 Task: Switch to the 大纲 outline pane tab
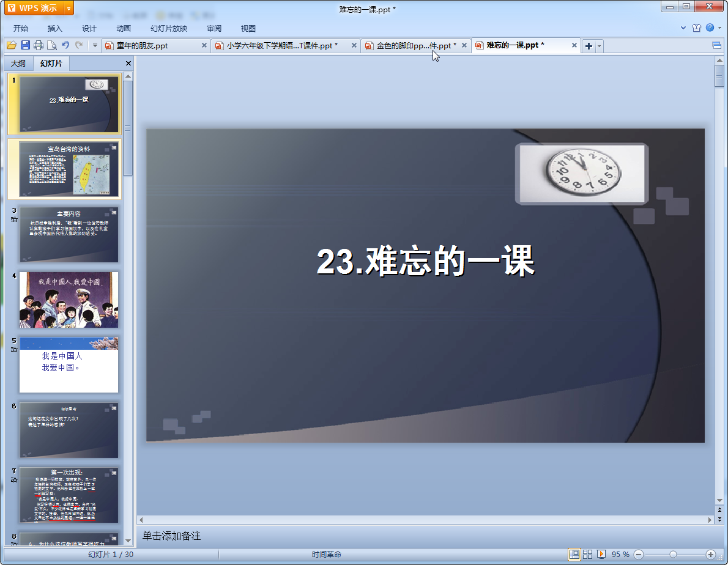pyautogui.click(x=18, y=63)
